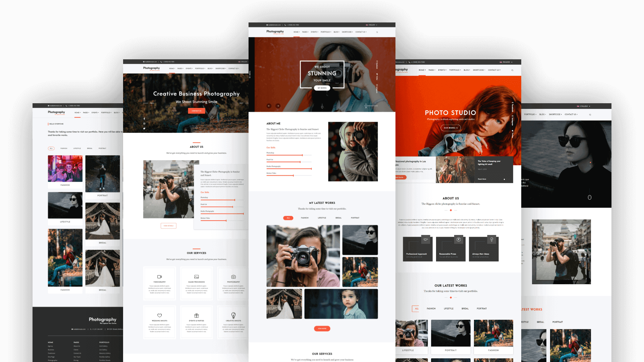Image resolution: width=644 pixels, height=362 pixels.
Task: Open the Blog dropdown menu
Action: (337, 32)
